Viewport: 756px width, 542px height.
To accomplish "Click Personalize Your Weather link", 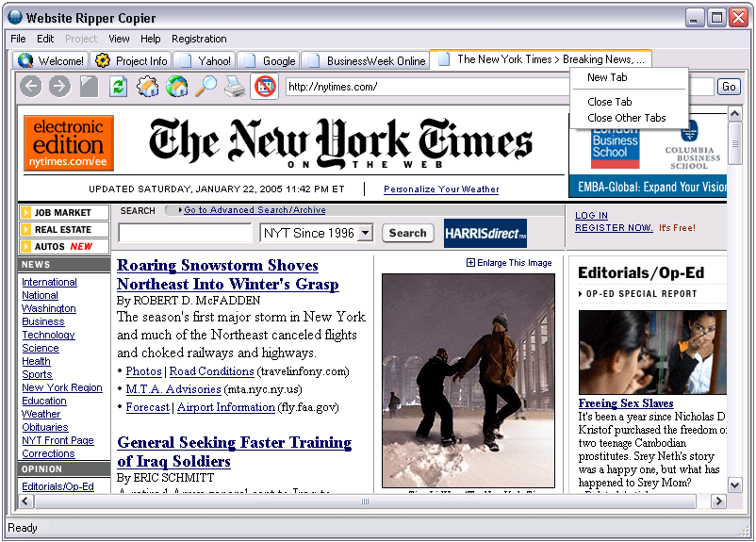I will (441, 189).
